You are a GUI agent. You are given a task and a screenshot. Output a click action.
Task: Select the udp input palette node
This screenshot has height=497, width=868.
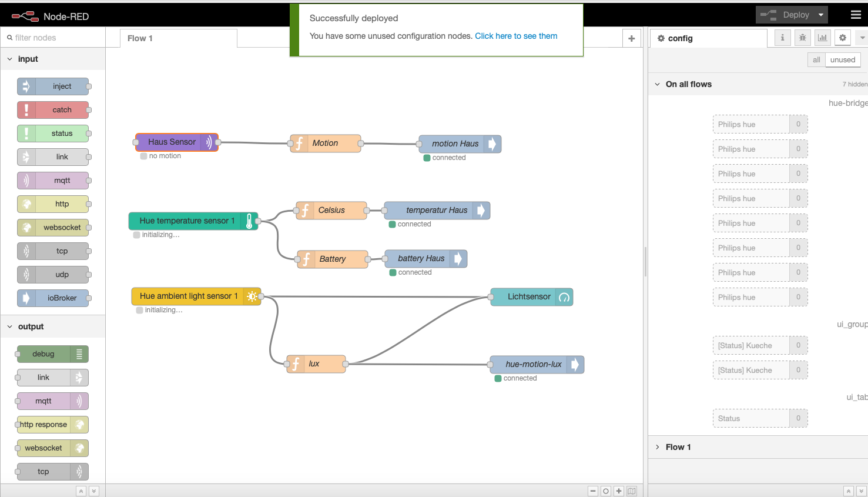[x=53, y=275]
